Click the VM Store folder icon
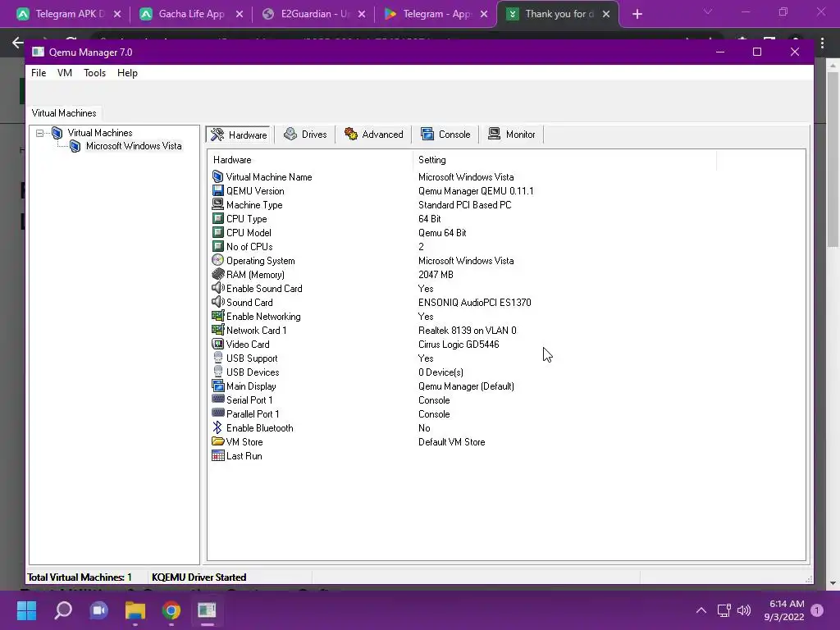 click(217, 441)
